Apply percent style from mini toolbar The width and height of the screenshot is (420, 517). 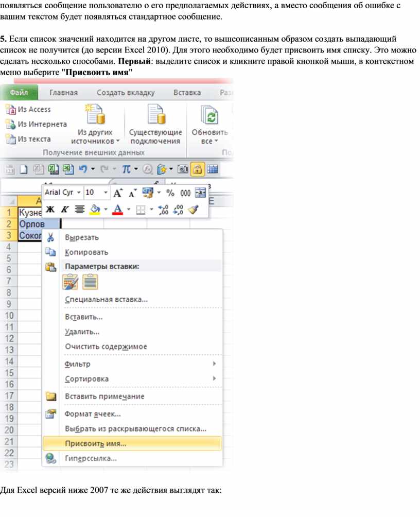(170, 193)
